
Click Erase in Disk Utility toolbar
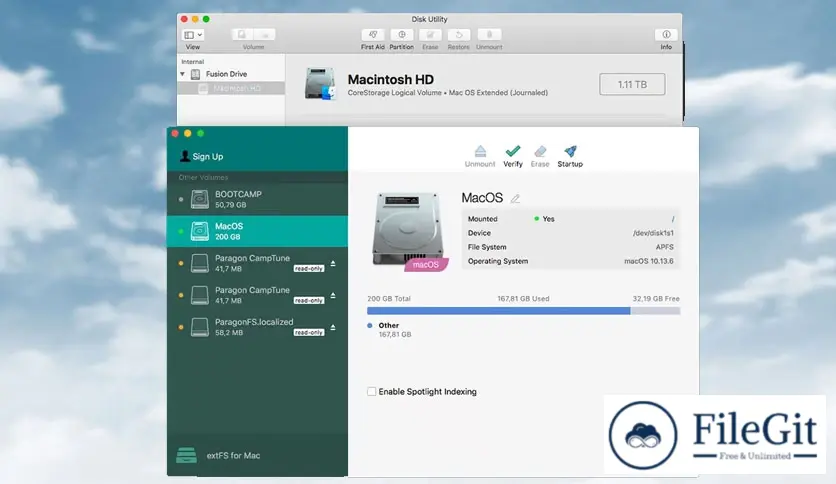430,35
